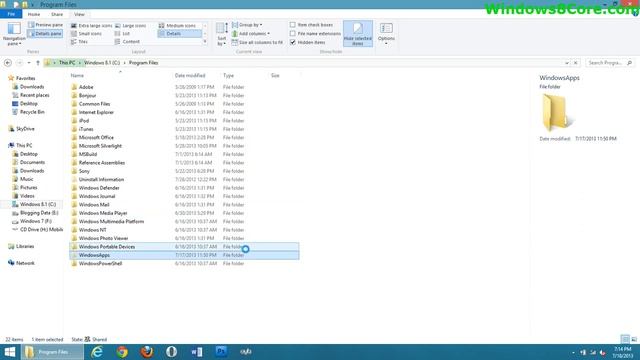Click This PC in address bar
This screenshot has width=640, height=360.
pos(67,63)
